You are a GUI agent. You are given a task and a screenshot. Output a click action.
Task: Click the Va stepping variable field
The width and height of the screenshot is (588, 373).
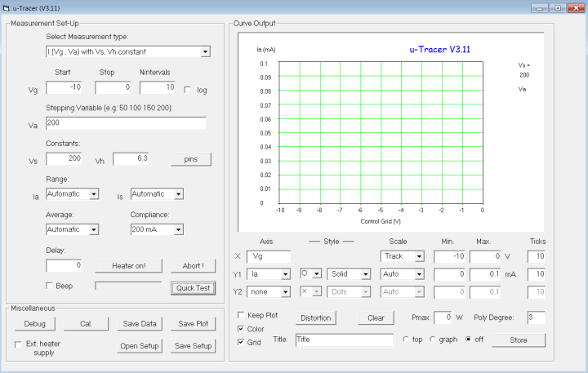click(x=126, y=123)
